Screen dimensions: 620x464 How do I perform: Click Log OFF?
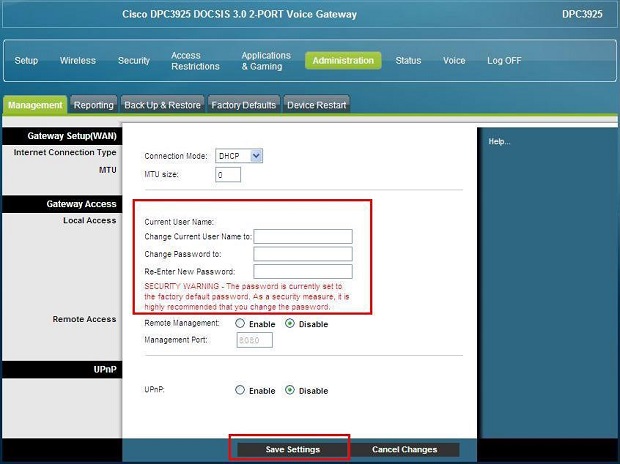pos(504,61)
